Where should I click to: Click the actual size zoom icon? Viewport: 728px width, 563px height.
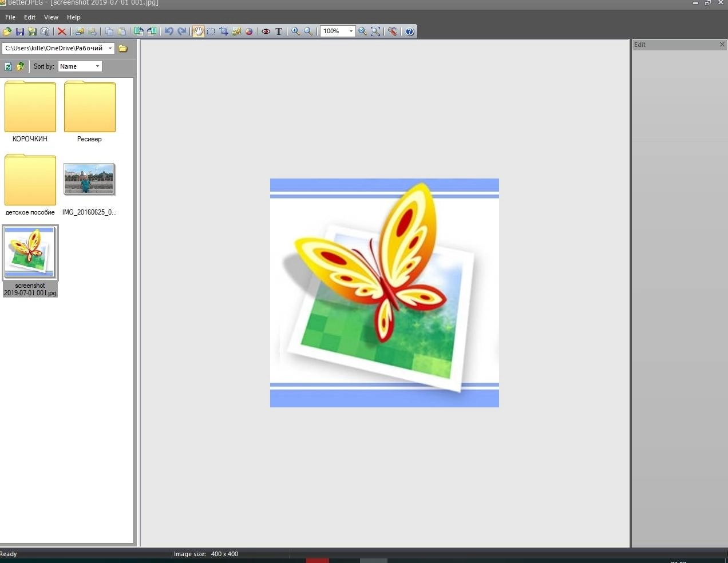click(362, 31)
